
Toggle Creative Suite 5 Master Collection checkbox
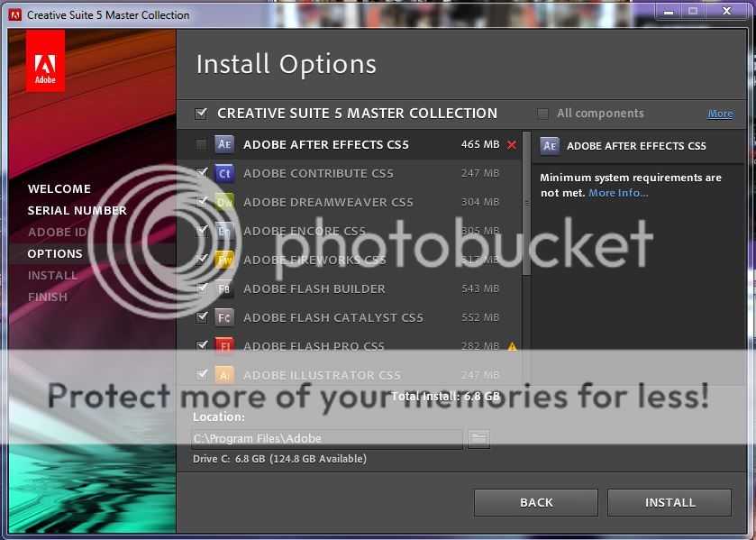[201, 114]
